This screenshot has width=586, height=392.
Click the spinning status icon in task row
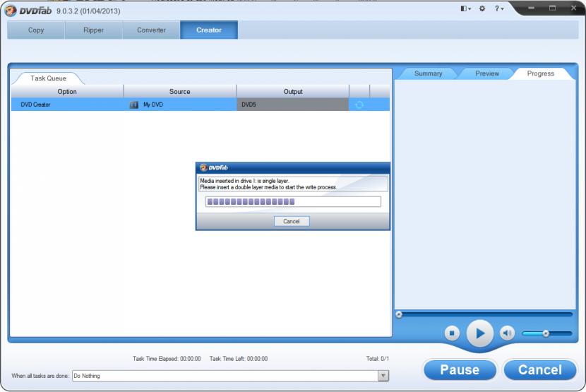click(x=359, y=105)
